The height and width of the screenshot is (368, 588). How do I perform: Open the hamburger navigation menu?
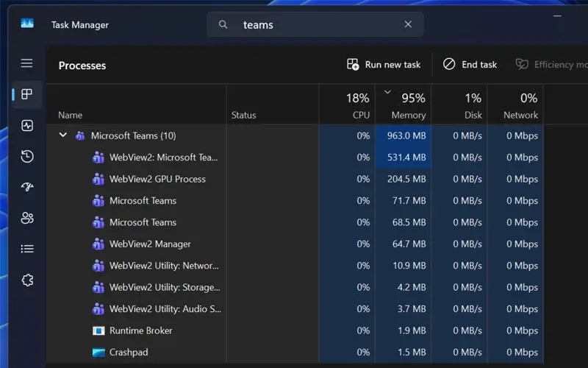click(26, 63)
